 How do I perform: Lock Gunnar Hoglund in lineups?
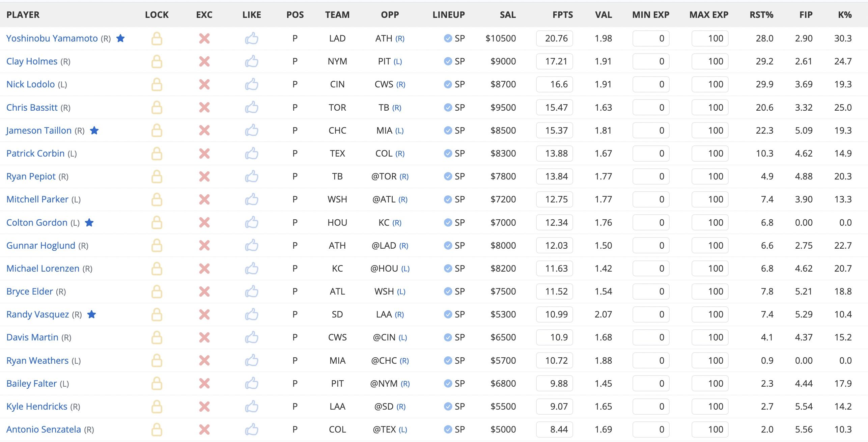click(x=157, y=246)
